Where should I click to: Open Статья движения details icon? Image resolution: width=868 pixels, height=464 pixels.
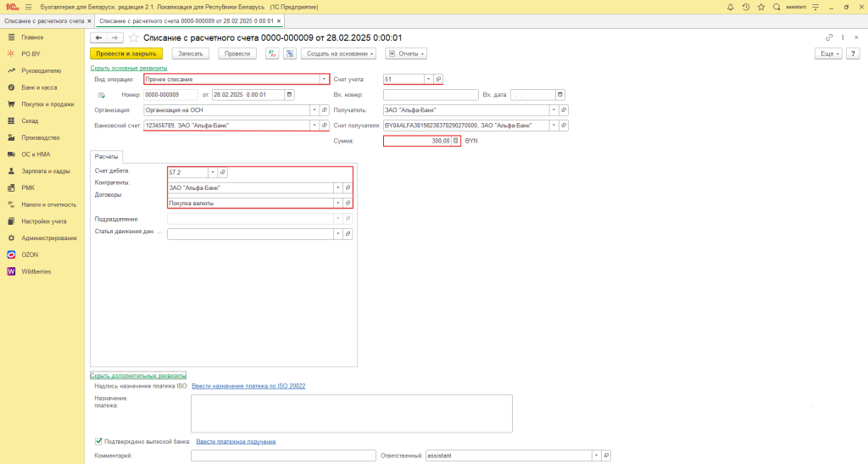point(348,234)
